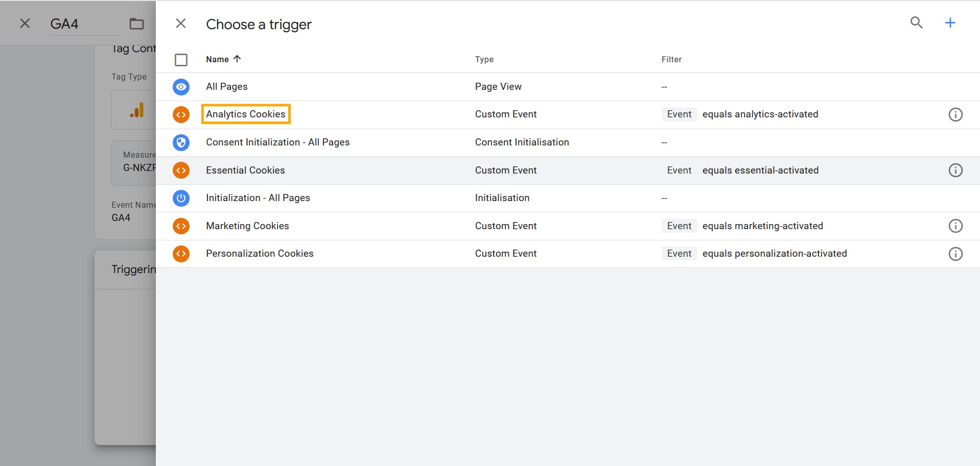The image size is (980, 466).
Task: Click Page View type in All Pages row
Action: click(x=498, y=87)
